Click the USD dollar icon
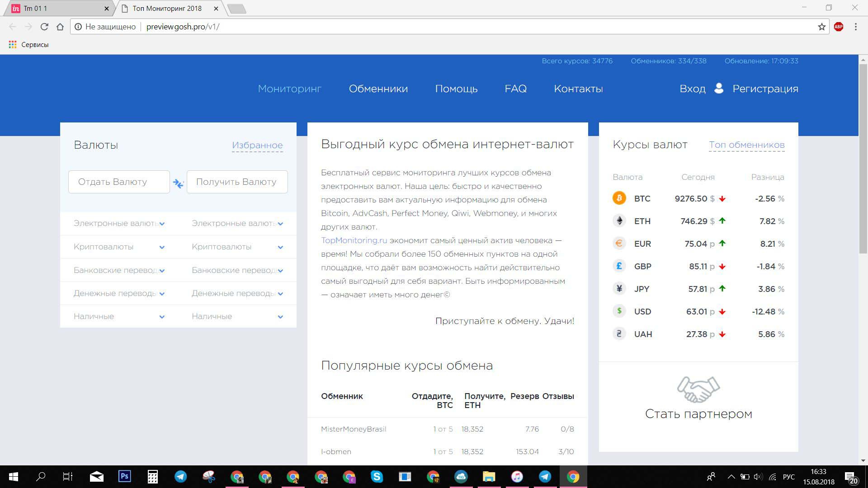 point(619,311)
